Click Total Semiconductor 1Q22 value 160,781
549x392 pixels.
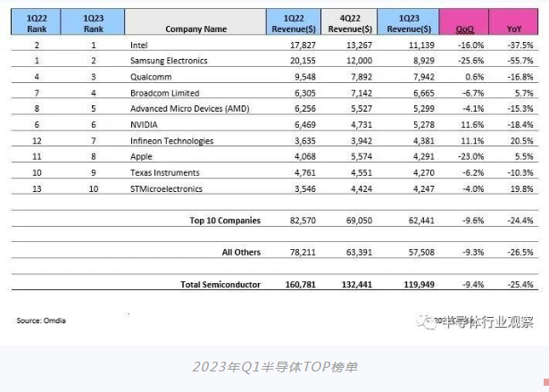coord(301,285)
